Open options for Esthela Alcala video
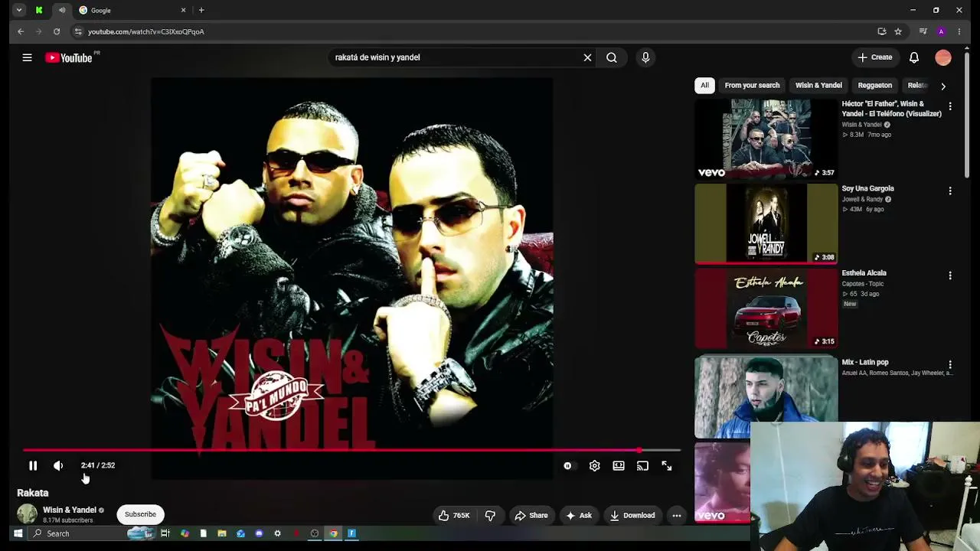Viewport: 980px width, 551px height. click(x=950, y=275)
